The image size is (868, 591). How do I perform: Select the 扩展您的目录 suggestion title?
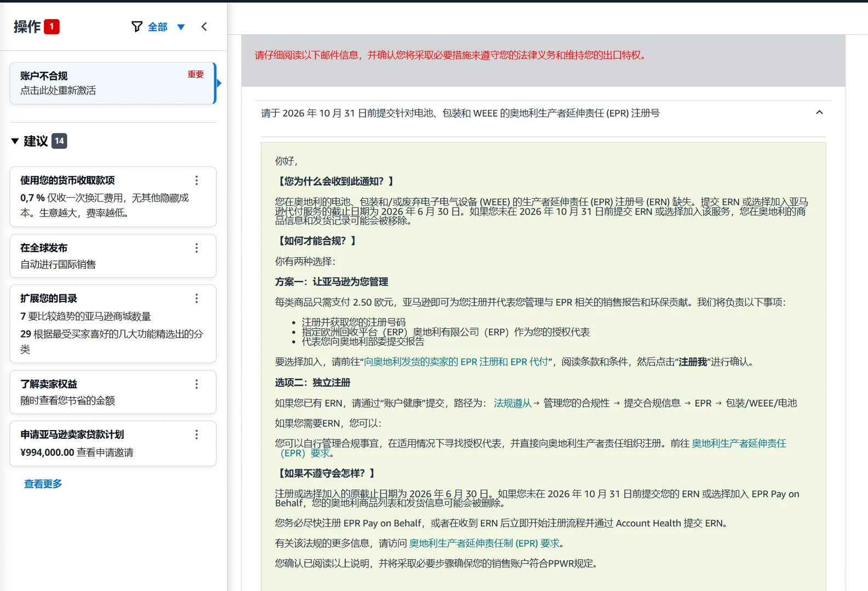pyautogui.click(x=49, y=298)
